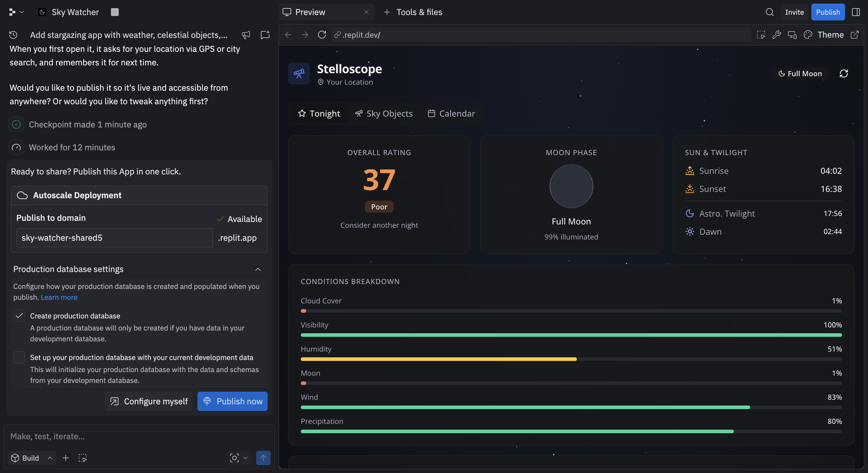This screenshot has width=868, height=473.
Task: Open the search magnifier icon
Action: (769, 12)
